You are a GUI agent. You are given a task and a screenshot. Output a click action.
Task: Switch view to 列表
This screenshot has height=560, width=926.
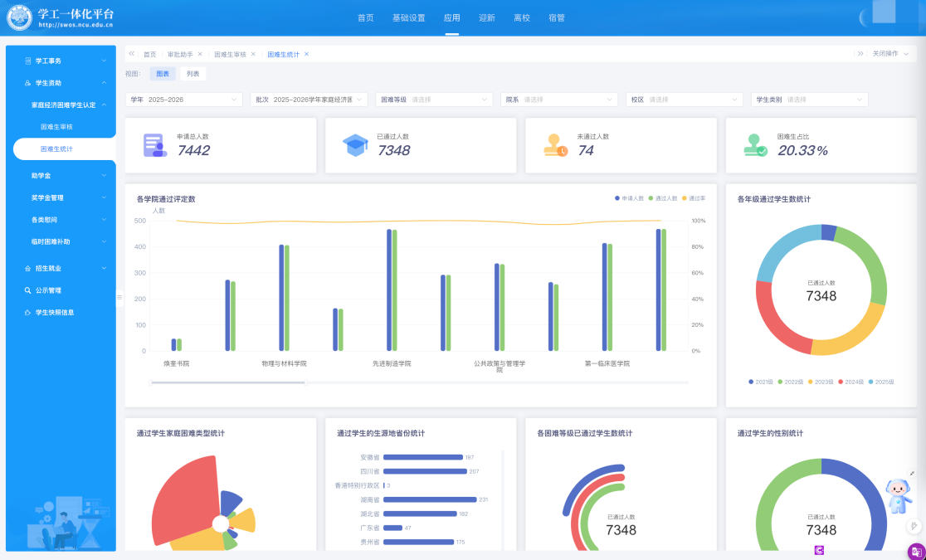tap(193, 74)
